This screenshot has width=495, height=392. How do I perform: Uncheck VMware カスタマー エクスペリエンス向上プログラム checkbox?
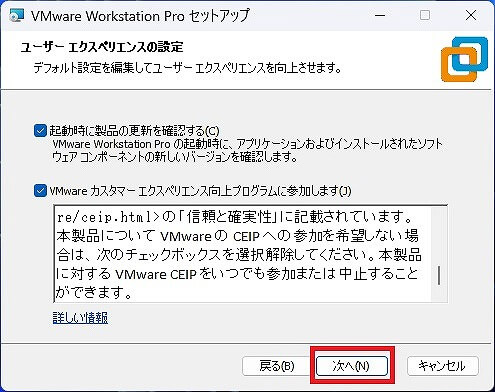[40, 191]
